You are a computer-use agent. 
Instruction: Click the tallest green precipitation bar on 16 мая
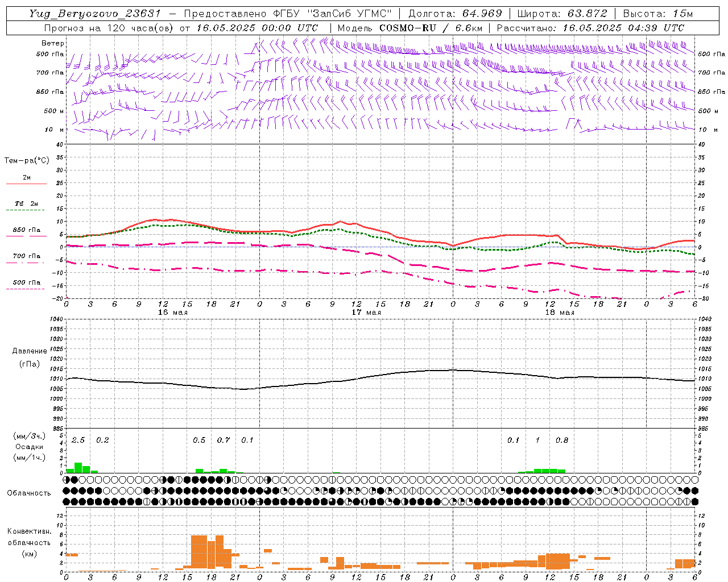[78, 468]
